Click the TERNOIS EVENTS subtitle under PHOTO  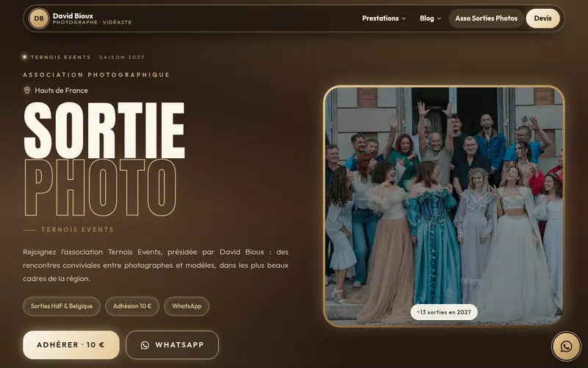(78, 230)
